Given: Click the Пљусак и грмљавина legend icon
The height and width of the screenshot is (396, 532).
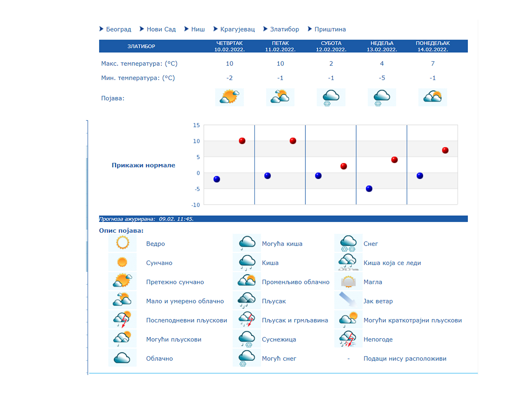Looking at the screenshot, I should [x=246, y=320].
